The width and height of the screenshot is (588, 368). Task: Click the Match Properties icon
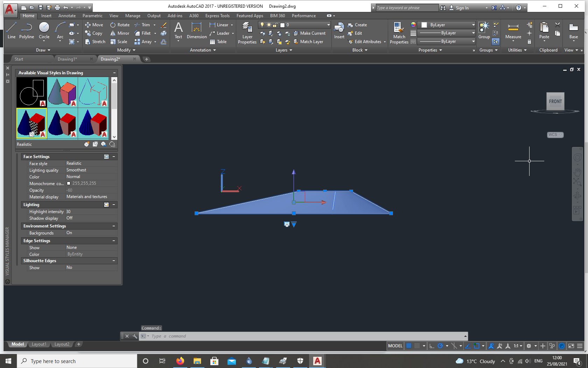pyautogui.click(x=399, y=32)
